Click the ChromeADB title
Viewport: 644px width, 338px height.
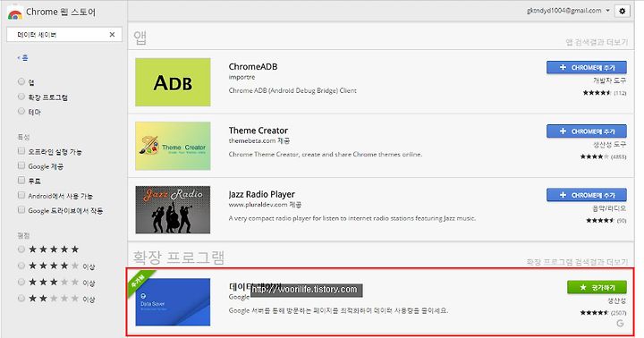click(253, 66)
